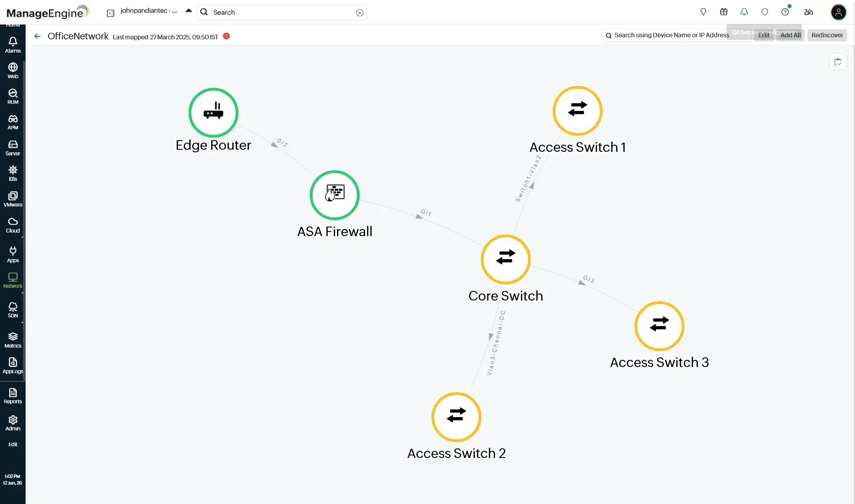Click the Gi1 link label

(426, 213)
